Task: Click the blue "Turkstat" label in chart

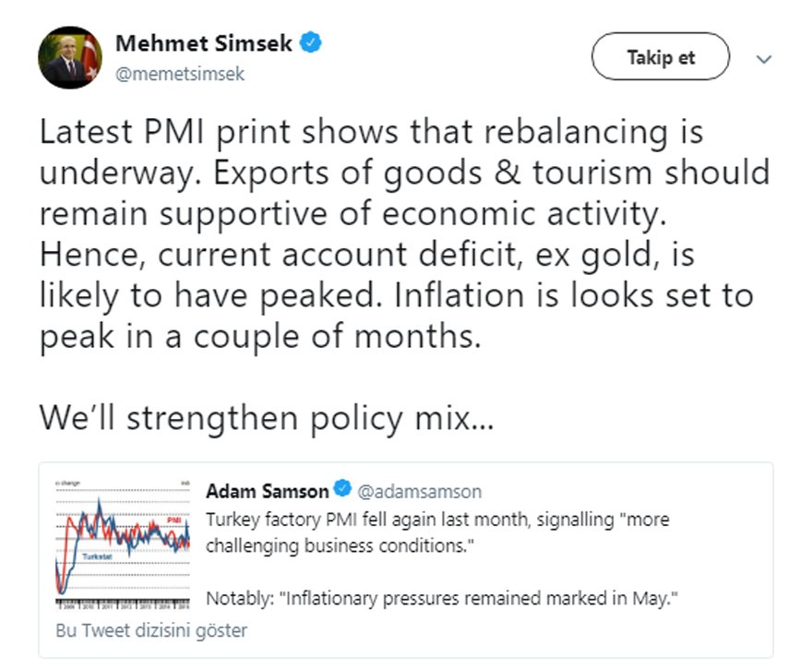Action: coord(99,557)
